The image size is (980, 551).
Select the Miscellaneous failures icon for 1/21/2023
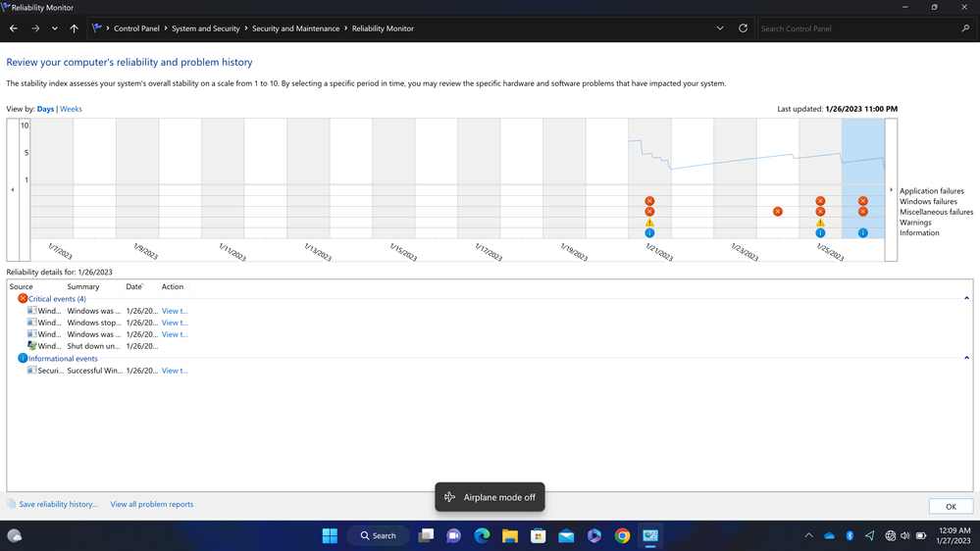point(649,212)
